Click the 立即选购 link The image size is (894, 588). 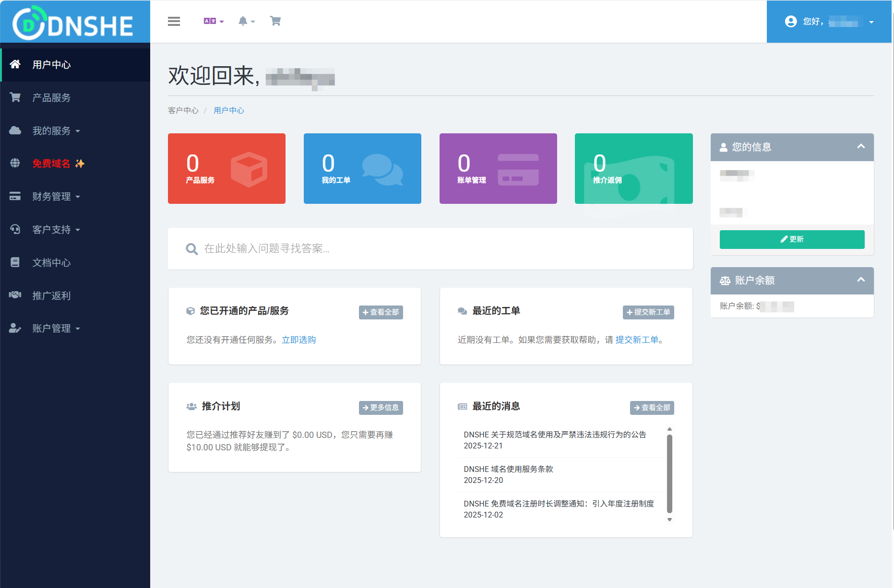tap(298, 340)
